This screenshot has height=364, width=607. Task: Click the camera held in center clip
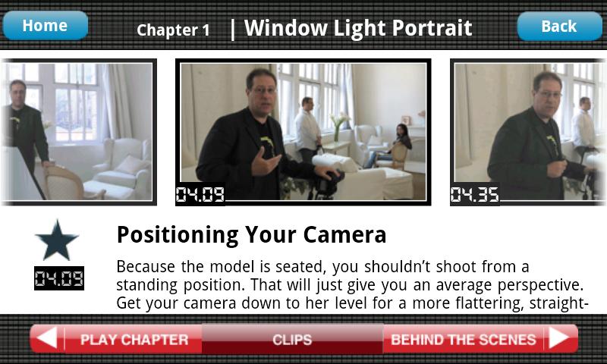(327, 184)
